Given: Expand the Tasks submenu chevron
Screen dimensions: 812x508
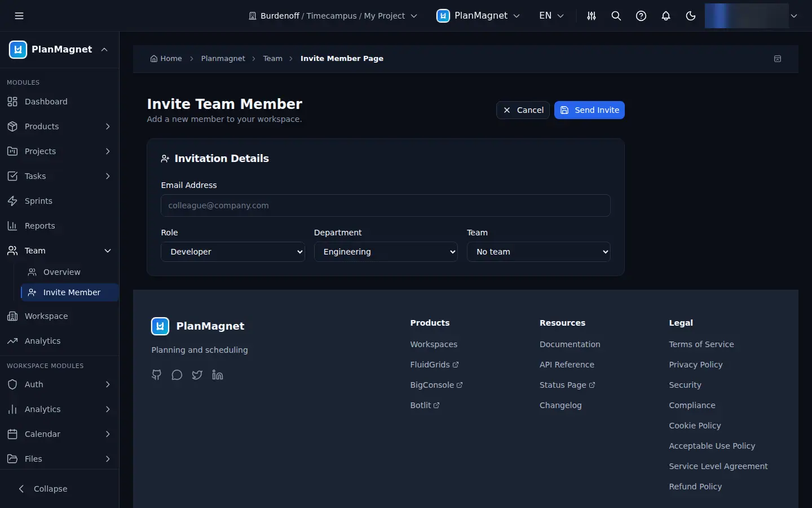Looking at the screenshot, I should tap(108, 176).
